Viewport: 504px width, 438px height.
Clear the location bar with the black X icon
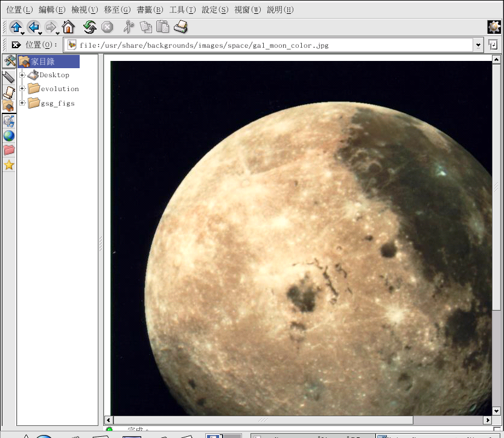(x=16, y=45)
